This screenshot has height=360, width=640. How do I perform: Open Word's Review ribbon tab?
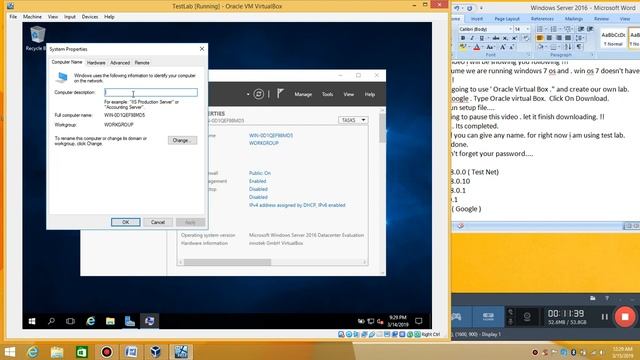(x=601, y=19)
